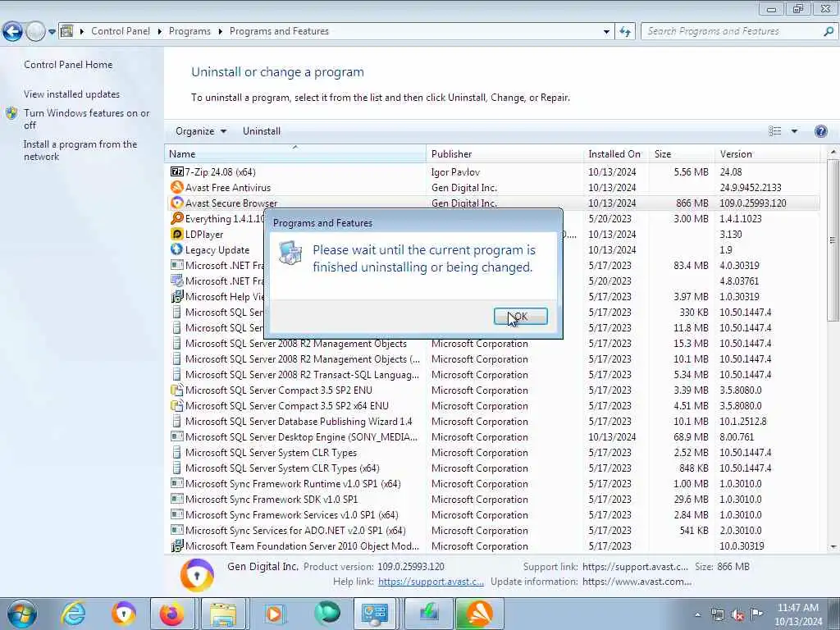Sort by the Name column header
Viewport: 840px width, 630px height.
pyautogui.click(x=295, y=153)
